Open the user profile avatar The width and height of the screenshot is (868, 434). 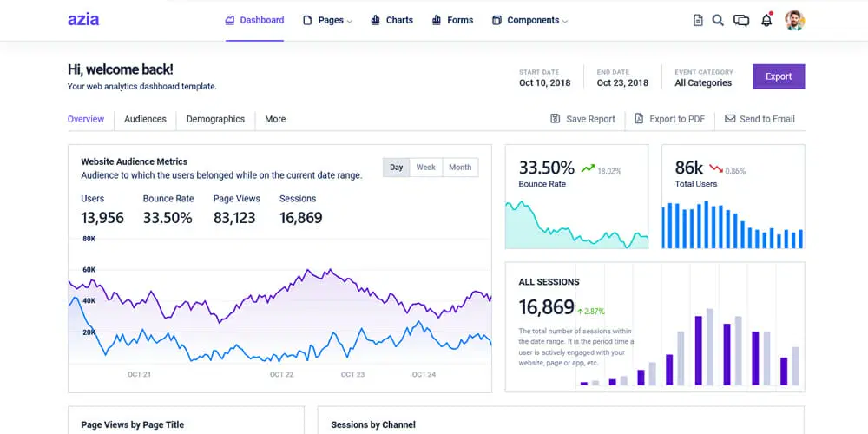[x=794, y=21]
